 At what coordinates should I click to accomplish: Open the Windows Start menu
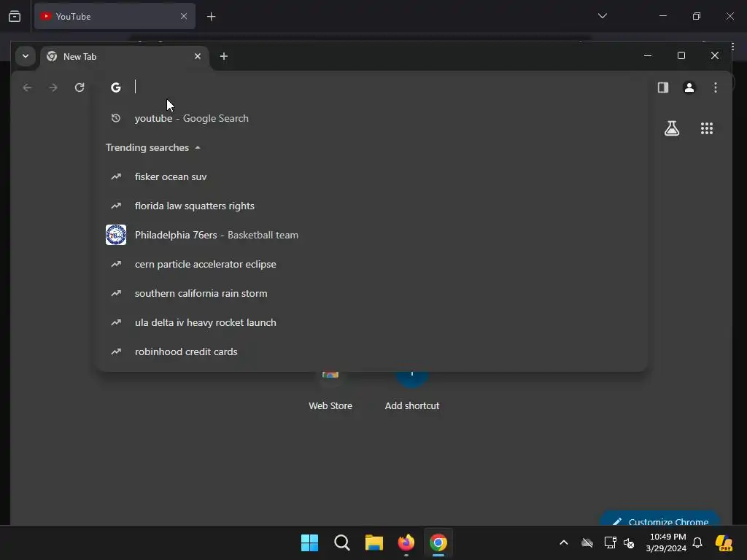(x=309, y=542)
